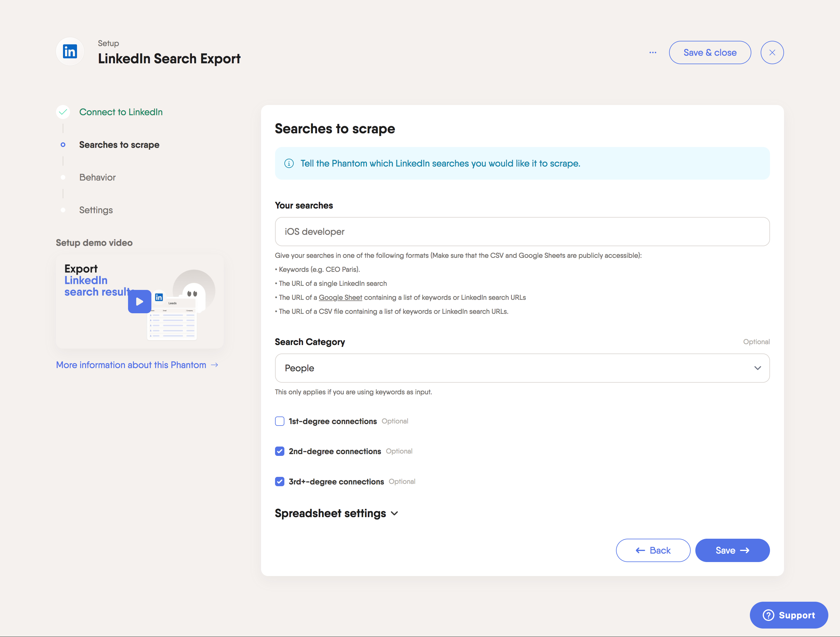Click the LinkedIn icon inside video thumbnail
The image size is (840, 637).
[x=159, y=297]
